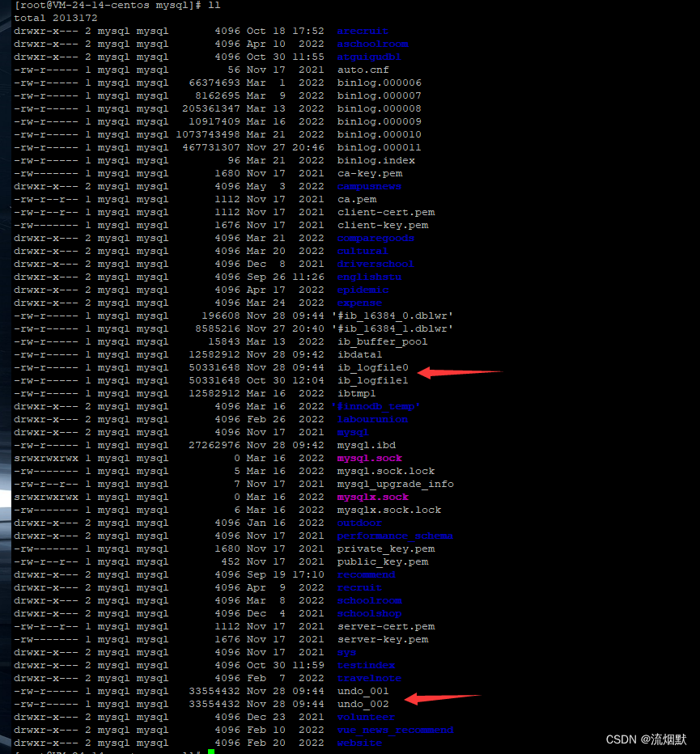
Task: Select the labourunion directory name
Action: click(x=372, y=420)
